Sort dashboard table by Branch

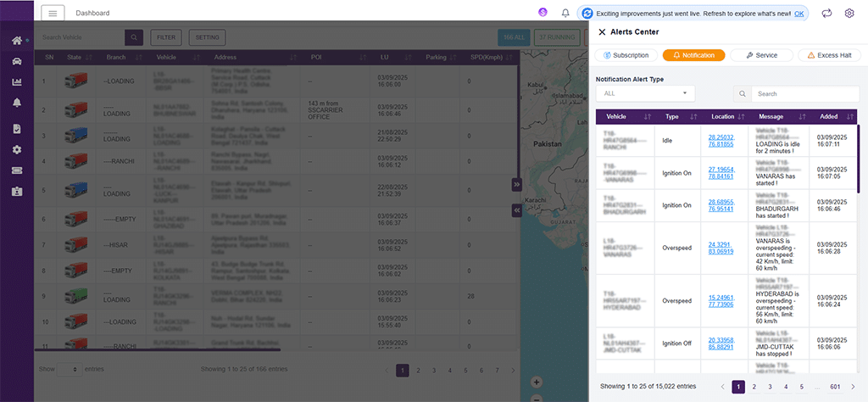point(138,57)
